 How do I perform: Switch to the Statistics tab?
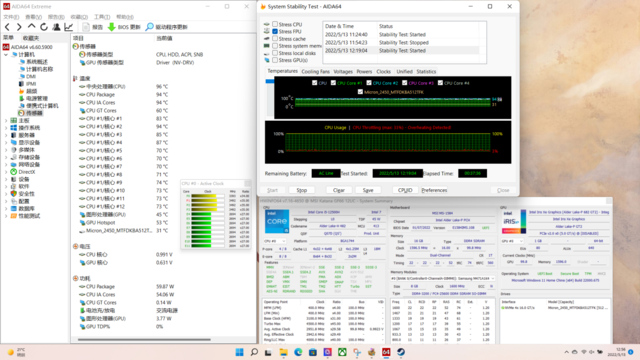click(426, 71)
